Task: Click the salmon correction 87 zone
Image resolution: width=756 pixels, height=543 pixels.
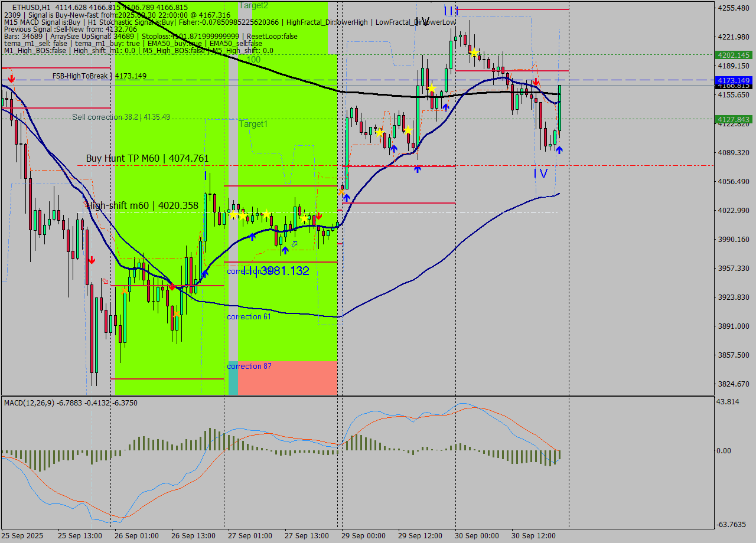Action: [287, 378]
